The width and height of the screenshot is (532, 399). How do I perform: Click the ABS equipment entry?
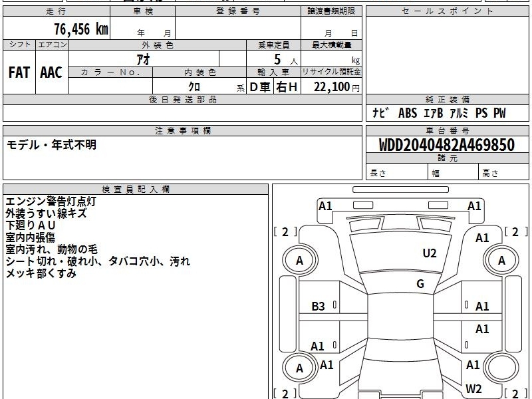point(408,112)
